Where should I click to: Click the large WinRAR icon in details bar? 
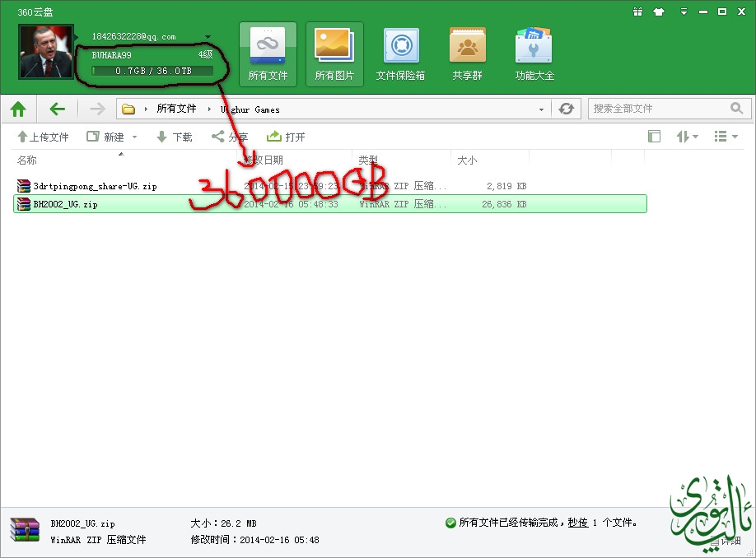tap(25, 530)
